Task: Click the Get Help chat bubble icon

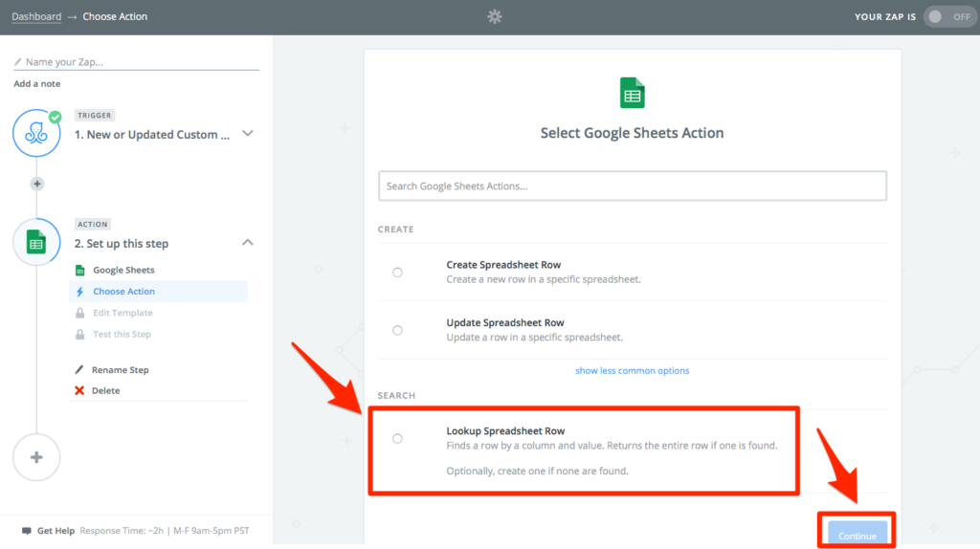Action: pyautogui.click(x=26, y=531)
